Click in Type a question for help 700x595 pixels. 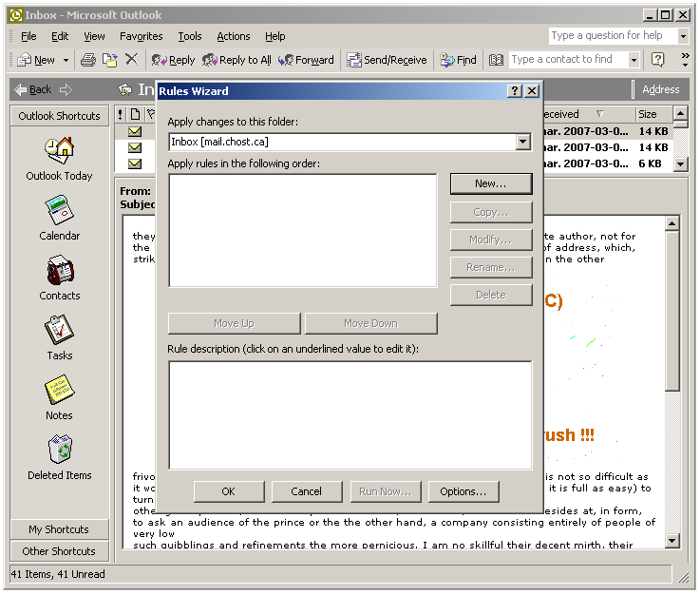point(613,36)
